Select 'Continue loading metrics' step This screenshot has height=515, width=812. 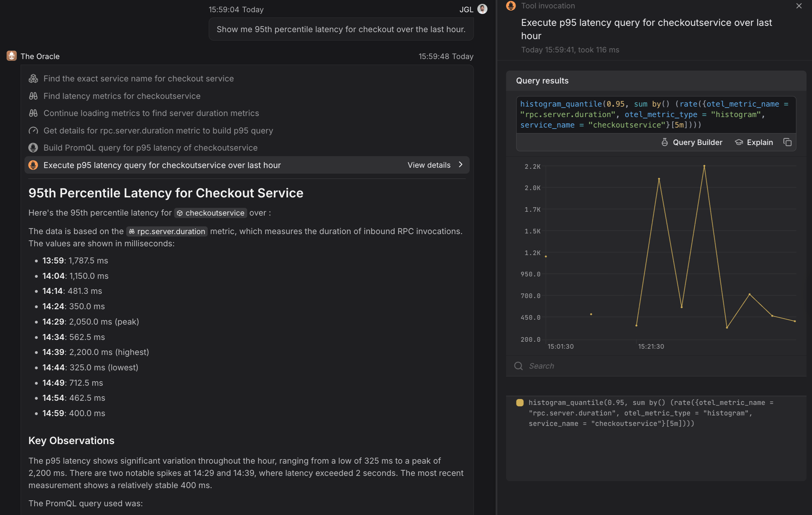(151, 113)
